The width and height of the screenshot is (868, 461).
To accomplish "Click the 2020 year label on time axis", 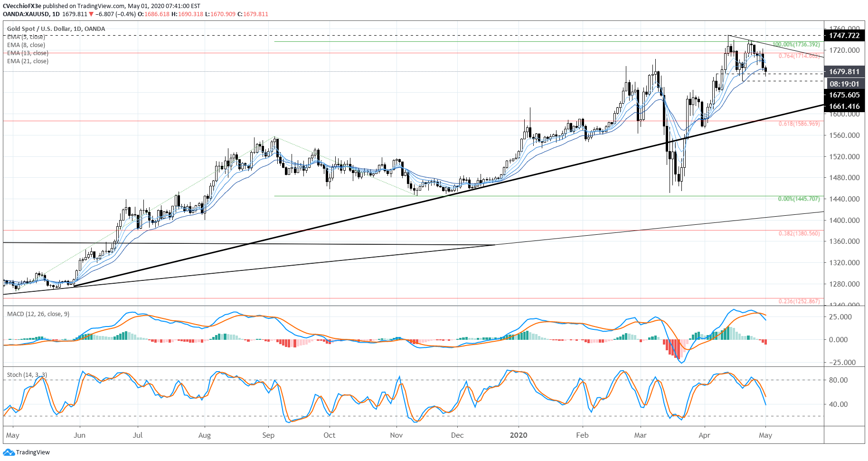I will coord(519,435).
